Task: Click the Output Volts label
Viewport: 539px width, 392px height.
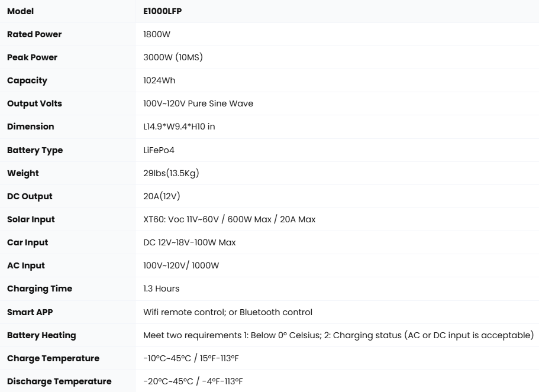Action: (34, 103)
